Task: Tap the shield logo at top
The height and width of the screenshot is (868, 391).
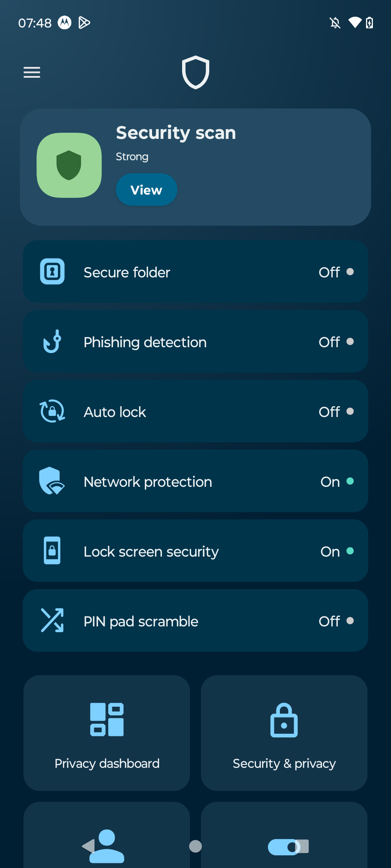Action: click(195, 72)
